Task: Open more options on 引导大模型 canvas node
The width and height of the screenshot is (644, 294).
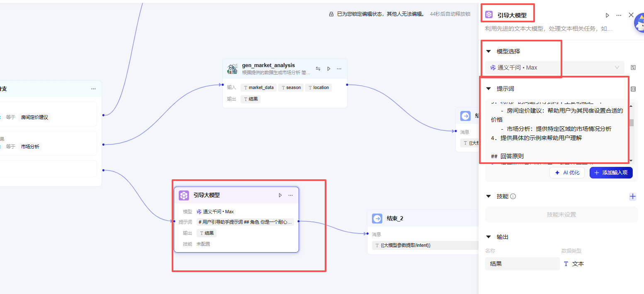Action: [291, 195]
